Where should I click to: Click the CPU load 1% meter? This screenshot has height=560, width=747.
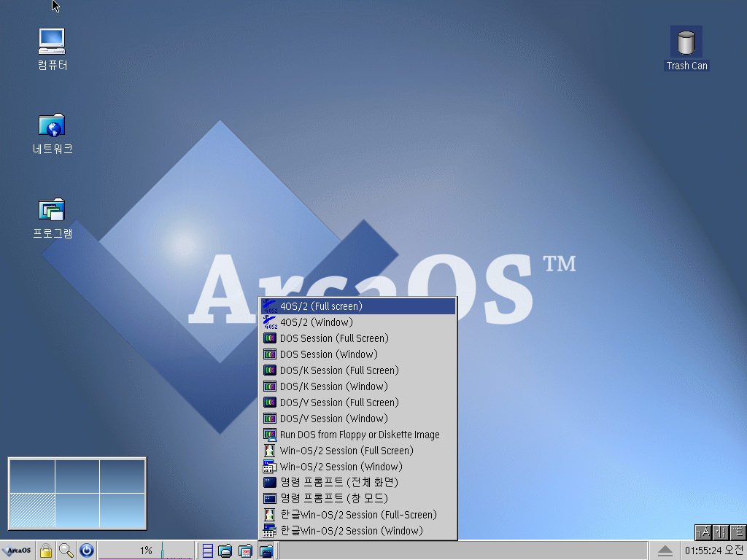146,551
